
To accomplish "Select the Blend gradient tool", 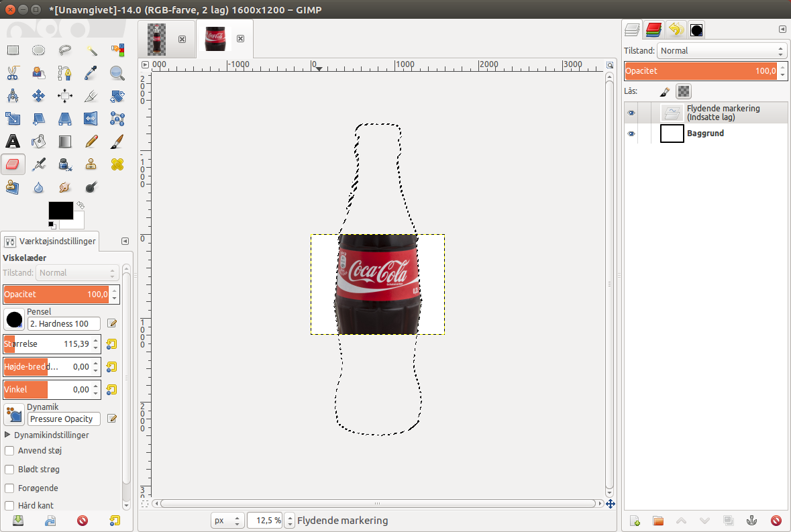I will [x=64, y=142].
